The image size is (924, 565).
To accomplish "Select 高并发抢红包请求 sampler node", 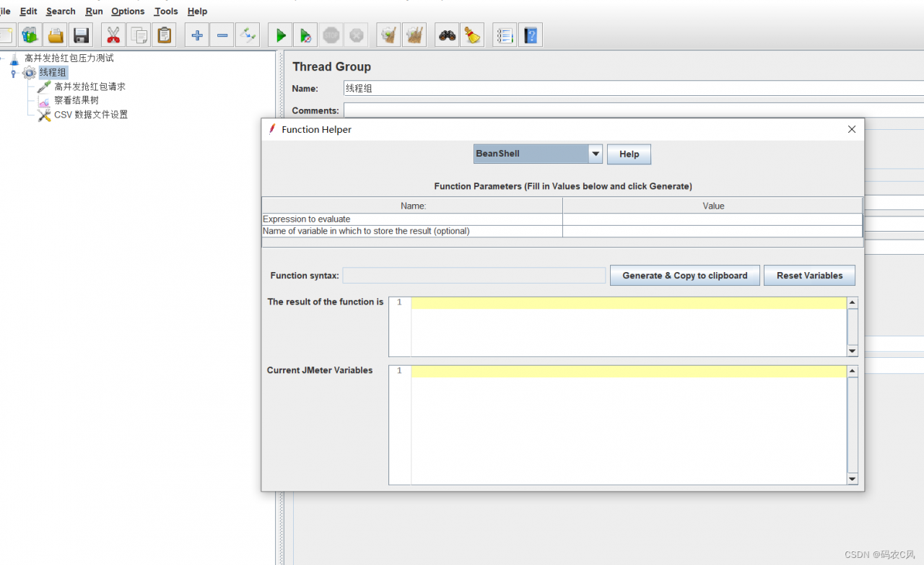I will point(90,87).
